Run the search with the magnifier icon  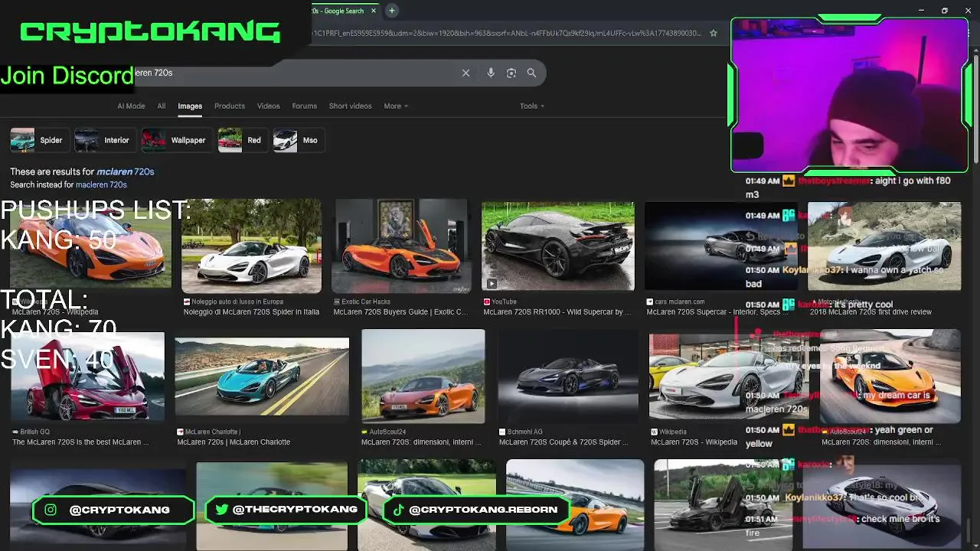coord(531,73)
